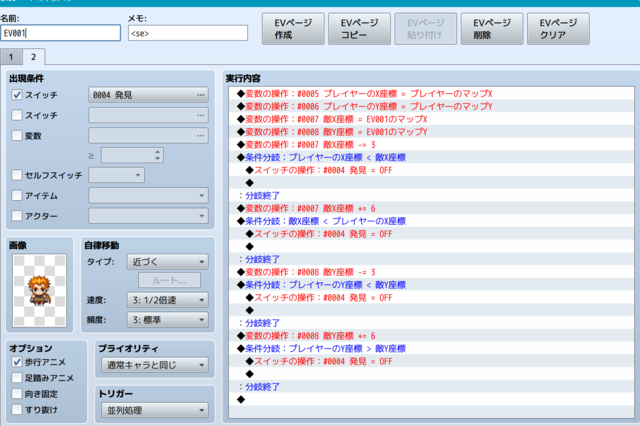
Task: Open switch selector showing 0004 発見
Action: tap(149, 95)
